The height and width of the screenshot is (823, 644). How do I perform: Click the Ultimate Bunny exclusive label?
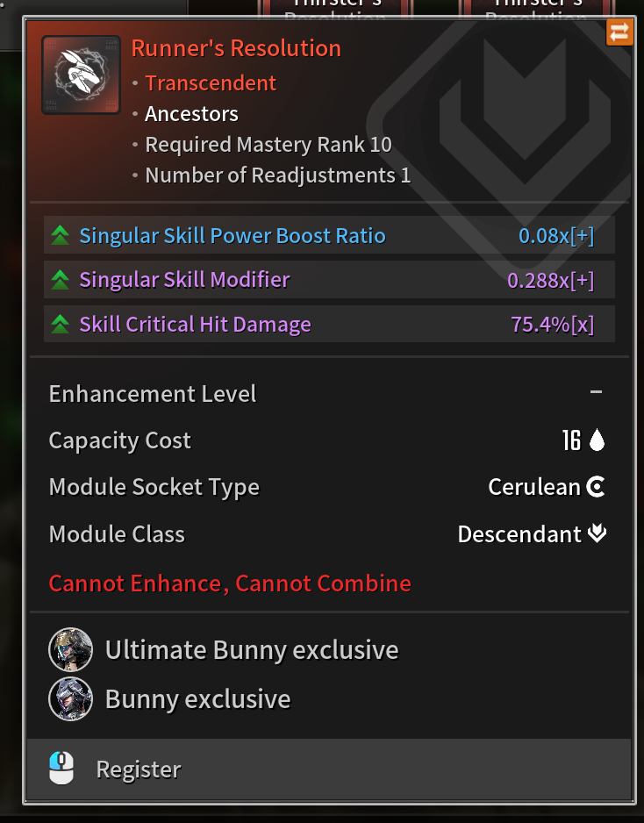(252, 650)
